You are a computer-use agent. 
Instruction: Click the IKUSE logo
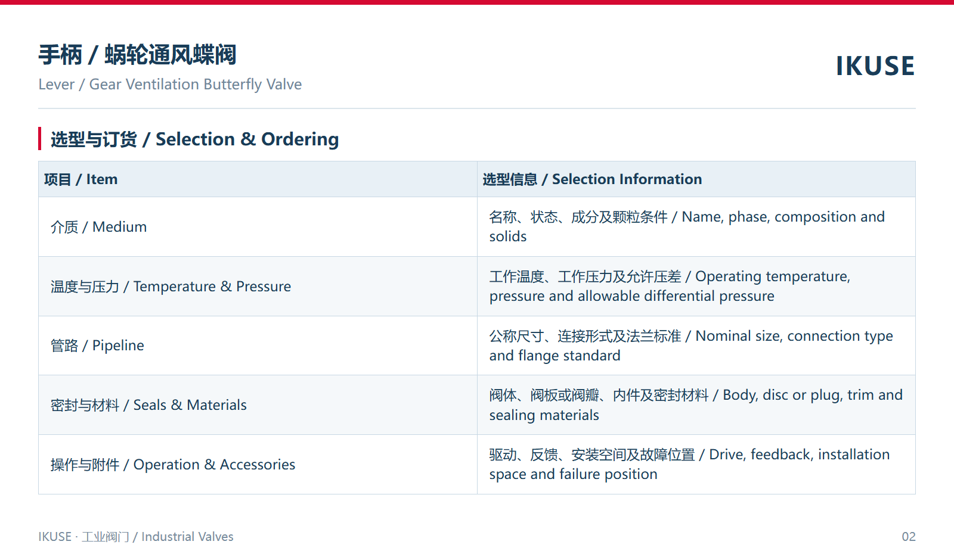point(875,66)
